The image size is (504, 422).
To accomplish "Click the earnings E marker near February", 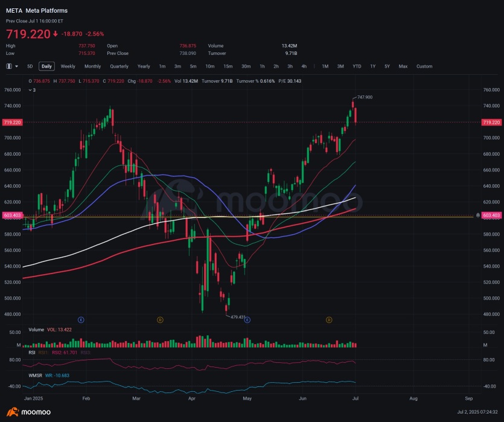I will click(x=81, y=320).
